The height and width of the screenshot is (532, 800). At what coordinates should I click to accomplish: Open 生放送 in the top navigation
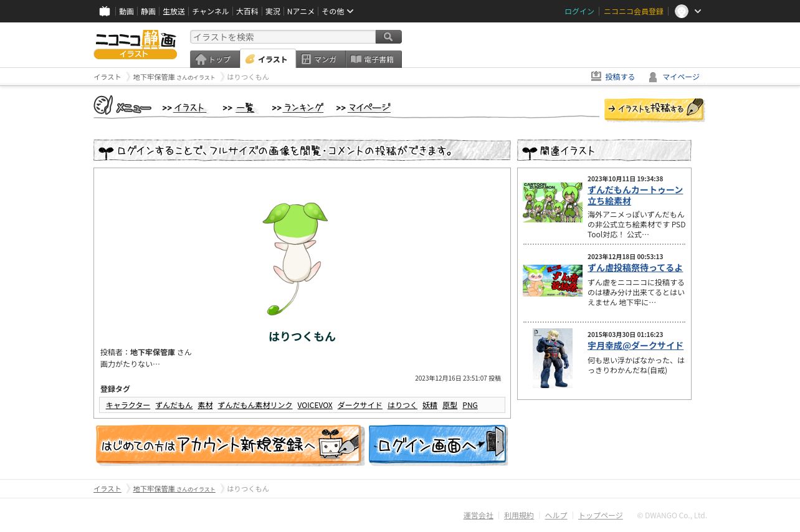coord(174,11)
